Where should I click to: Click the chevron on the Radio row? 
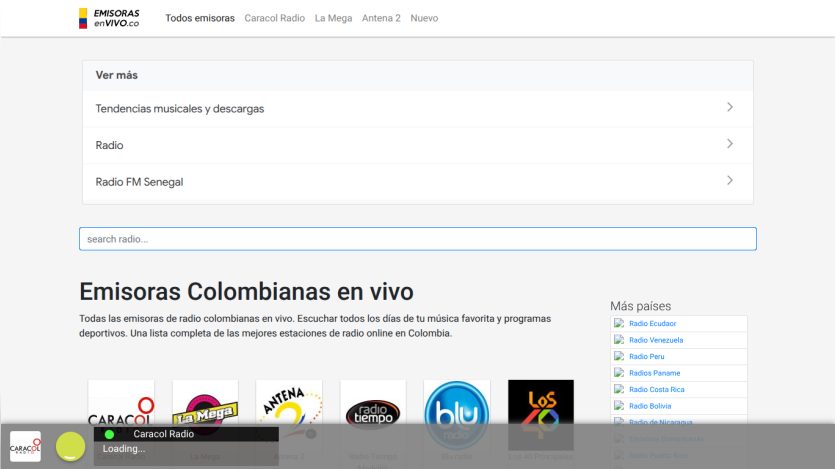point(730,144)
